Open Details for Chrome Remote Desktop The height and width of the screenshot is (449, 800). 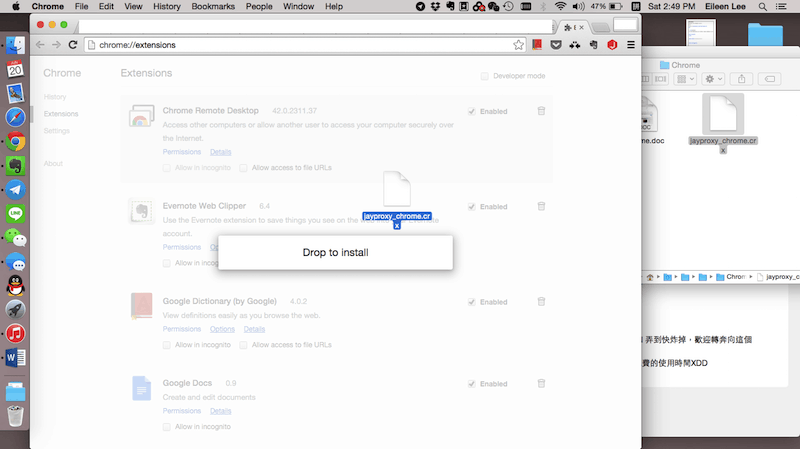pos(220,152)
